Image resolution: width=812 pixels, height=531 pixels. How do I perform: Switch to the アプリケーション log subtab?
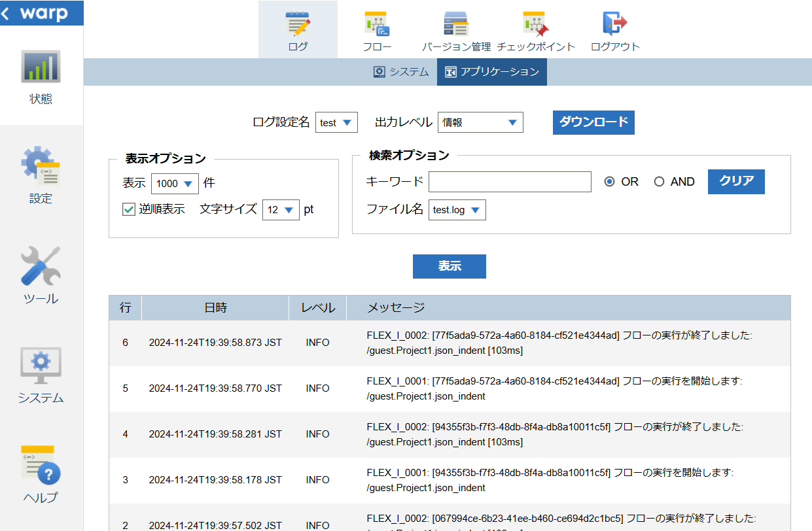point(492,72)
